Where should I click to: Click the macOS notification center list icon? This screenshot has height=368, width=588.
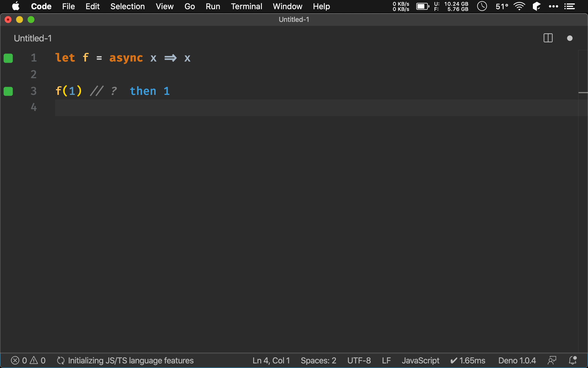569,6
